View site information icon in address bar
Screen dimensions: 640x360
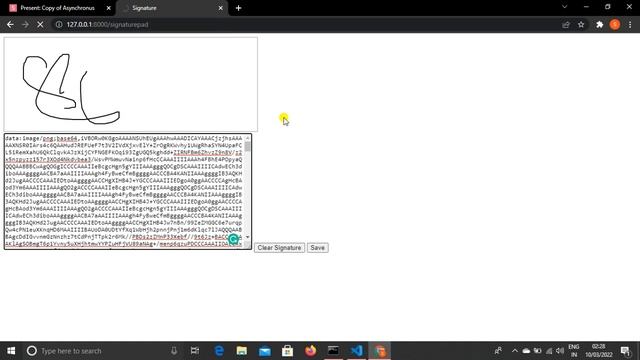59,24
